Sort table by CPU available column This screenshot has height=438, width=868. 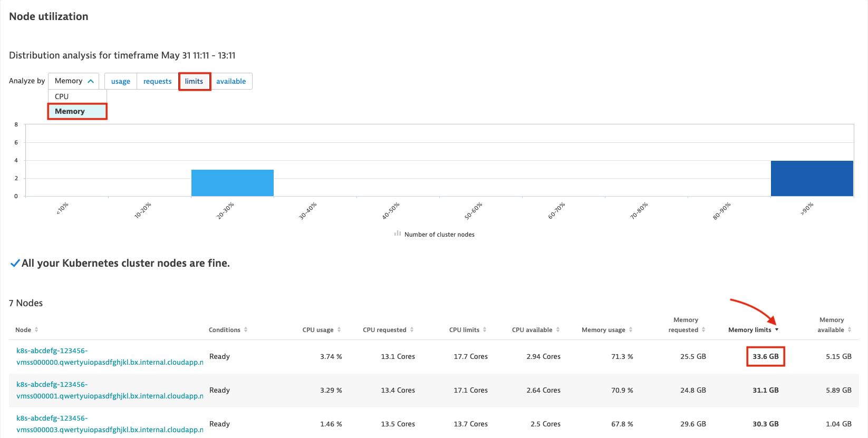[x=536, y=330]
